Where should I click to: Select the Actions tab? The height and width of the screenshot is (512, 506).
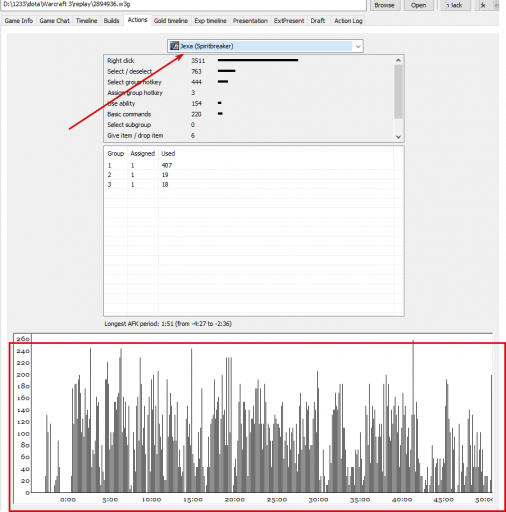pyautogui.click(x=137, y=20)
